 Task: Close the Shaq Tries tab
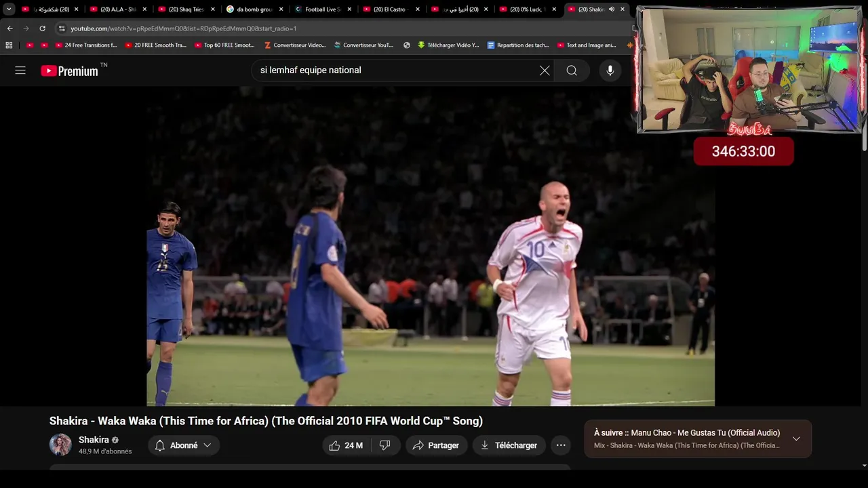[213, 9]
